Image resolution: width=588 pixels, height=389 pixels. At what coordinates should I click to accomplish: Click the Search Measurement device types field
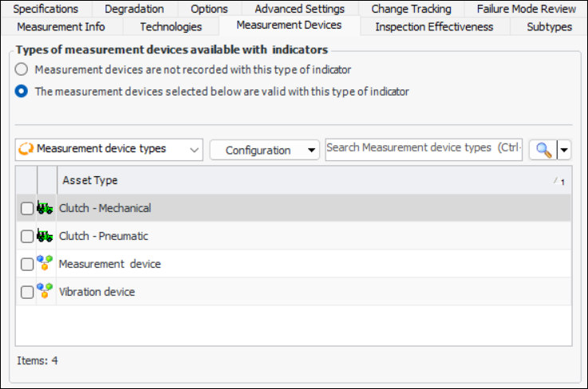coord(423,148)
